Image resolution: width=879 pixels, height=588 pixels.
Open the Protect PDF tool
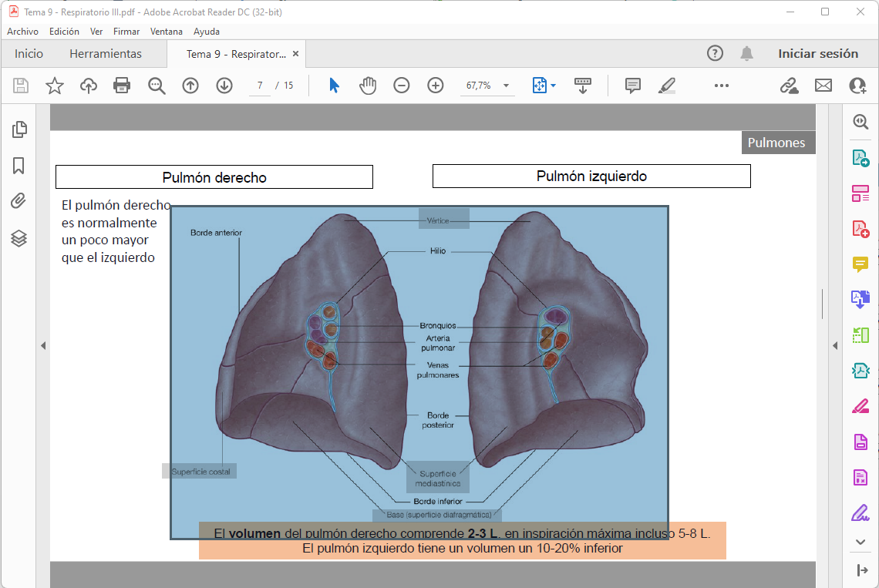click(x=860, y=442)
